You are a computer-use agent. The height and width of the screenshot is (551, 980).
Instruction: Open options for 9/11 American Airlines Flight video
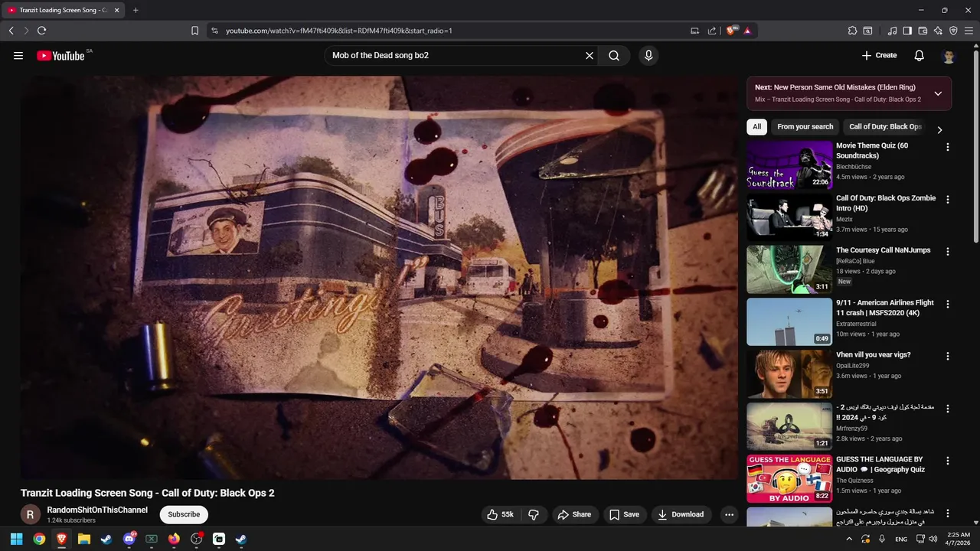click(x=948, y=304)
